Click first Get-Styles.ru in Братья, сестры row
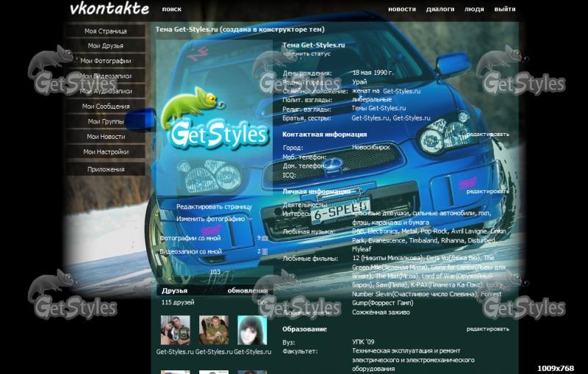Viewport: 588px width, 374px height. 370,118
